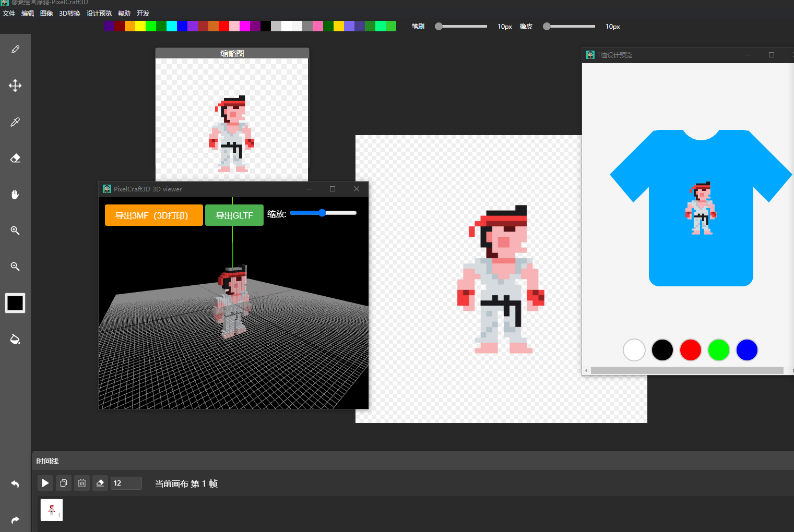
Task: Click the redo arrow in sidebar
Action: 15,520
